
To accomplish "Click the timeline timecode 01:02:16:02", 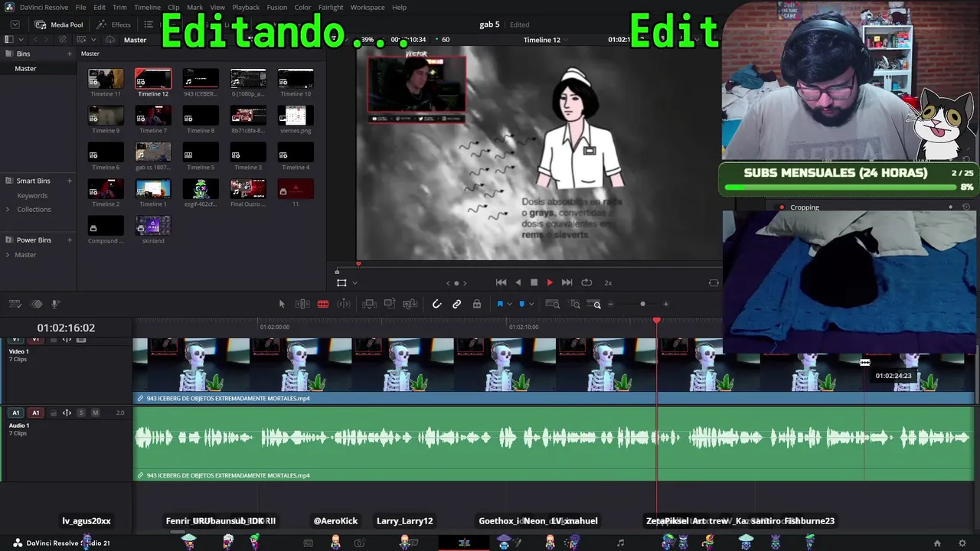I will pos(66,328).
